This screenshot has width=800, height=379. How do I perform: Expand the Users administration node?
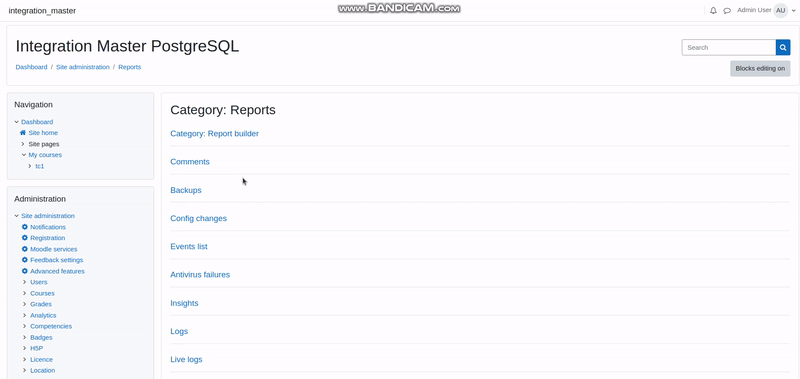(24, 282)
